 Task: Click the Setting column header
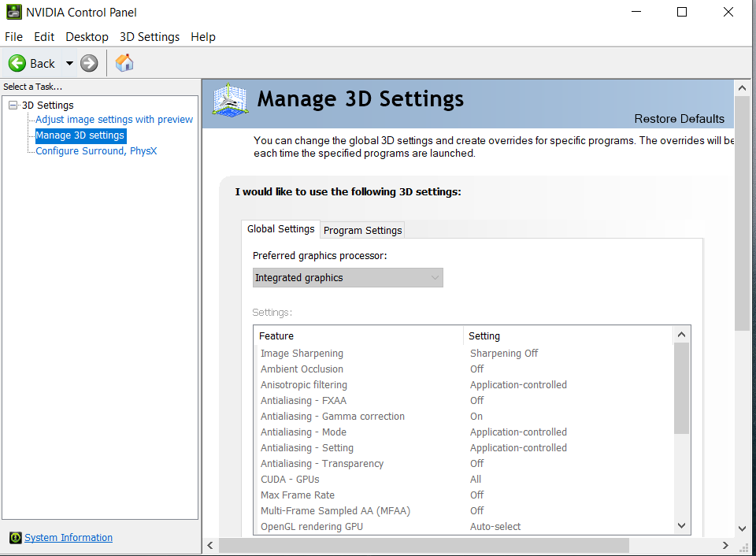[568, 335]
